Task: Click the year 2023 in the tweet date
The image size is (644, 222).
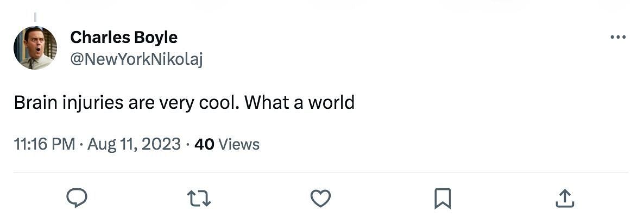Action: point(165,144)
